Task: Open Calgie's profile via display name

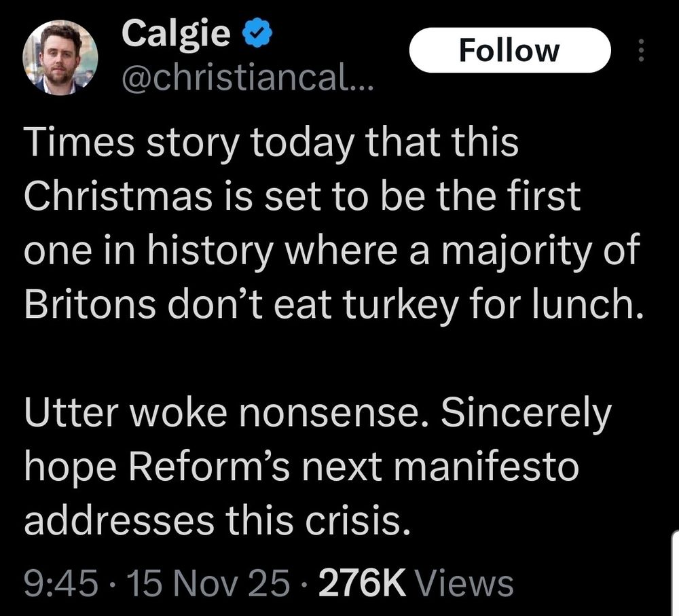Action: tap(174, 33)
